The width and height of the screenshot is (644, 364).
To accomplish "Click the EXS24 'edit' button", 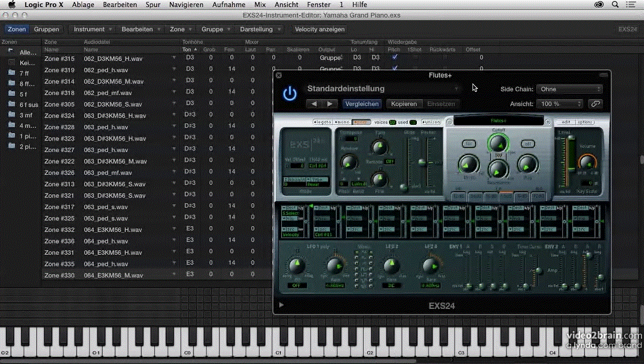I will [x=566, y=122].
